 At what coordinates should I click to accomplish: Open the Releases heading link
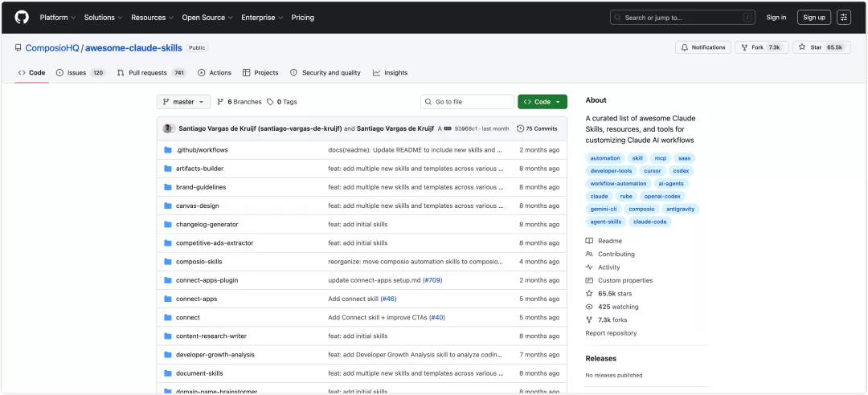click(x=600, y=359)
